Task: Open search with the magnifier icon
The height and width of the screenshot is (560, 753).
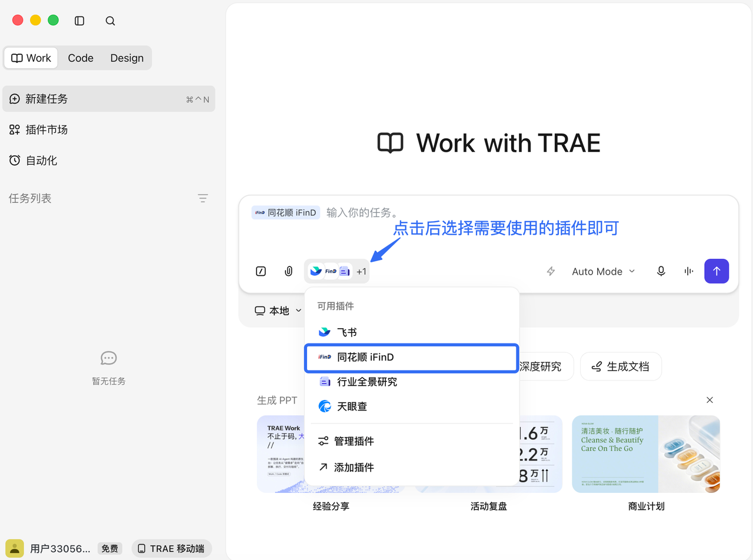Action: (110, 21)
